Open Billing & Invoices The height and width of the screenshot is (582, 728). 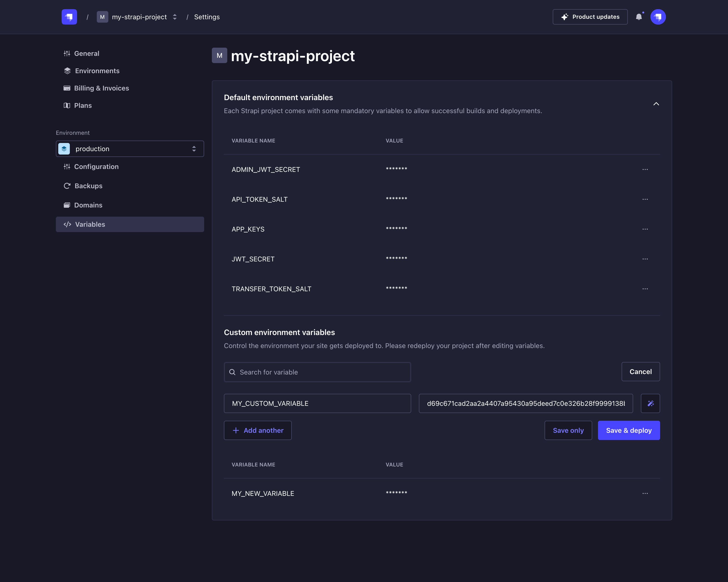pyautogui.click(x=96, y=88)
